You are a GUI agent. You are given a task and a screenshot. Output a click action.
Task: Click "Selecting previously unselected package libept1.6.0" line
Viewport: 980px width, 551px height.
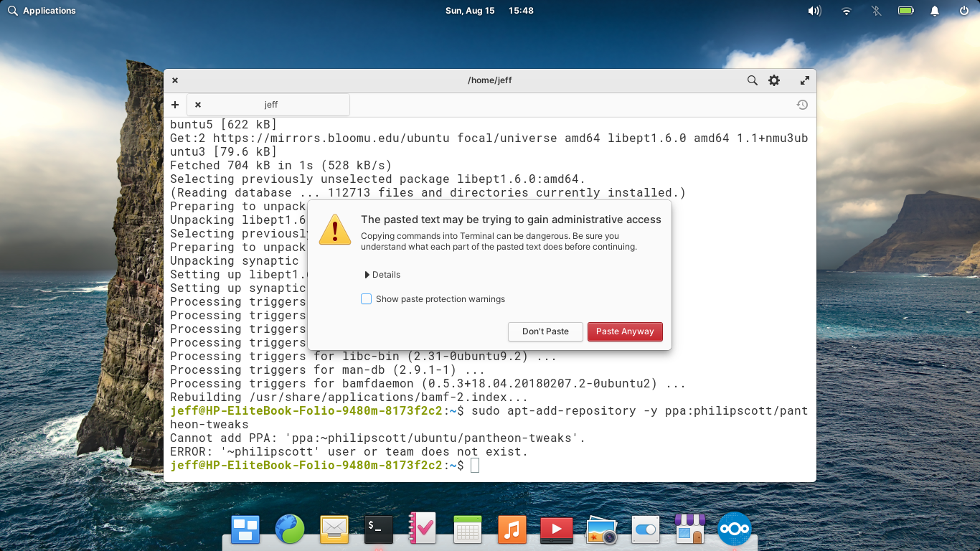[378, 179]
